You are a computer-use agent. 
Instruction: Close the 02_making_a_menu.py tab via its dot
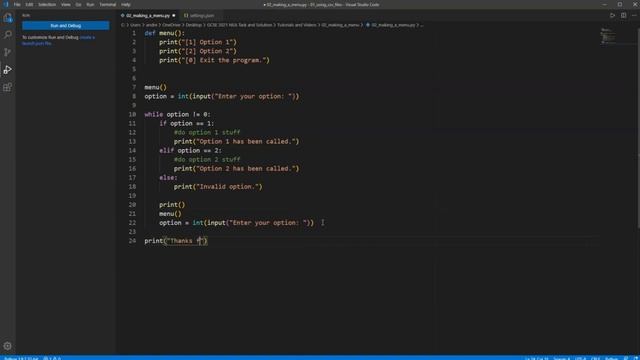point(174,16)
